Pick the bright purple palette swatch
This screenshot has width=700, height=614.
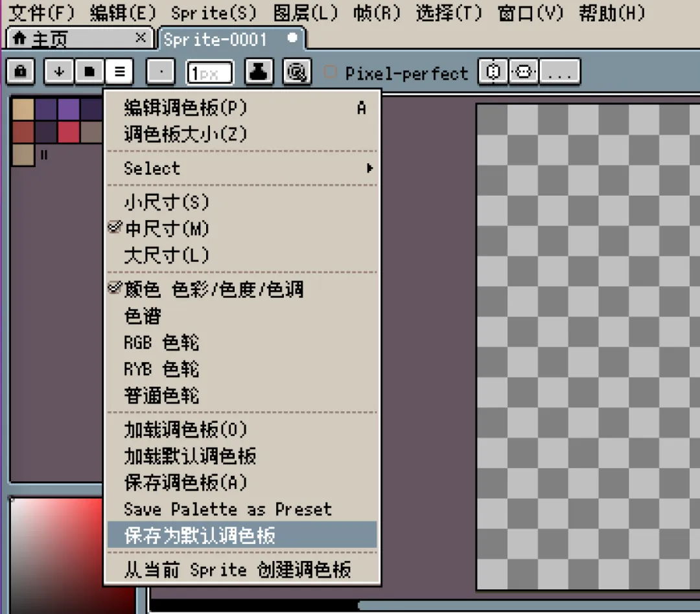pos(69,109)
